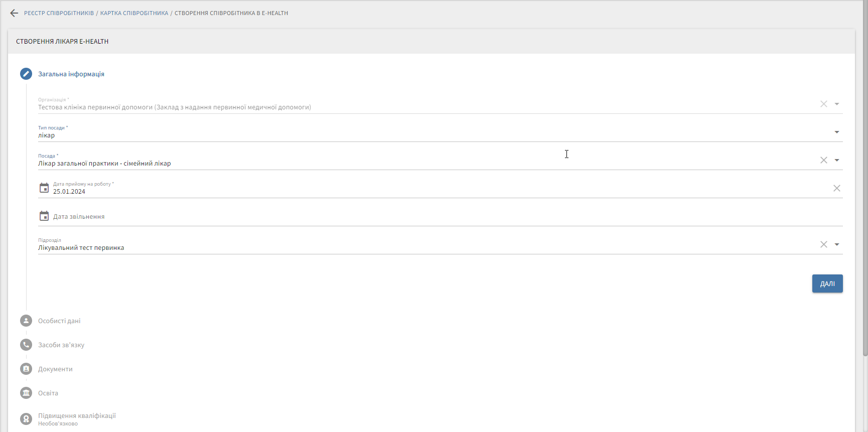
Task: Click the Засоби зв'язку phone icon
Action: pos(26,345)
